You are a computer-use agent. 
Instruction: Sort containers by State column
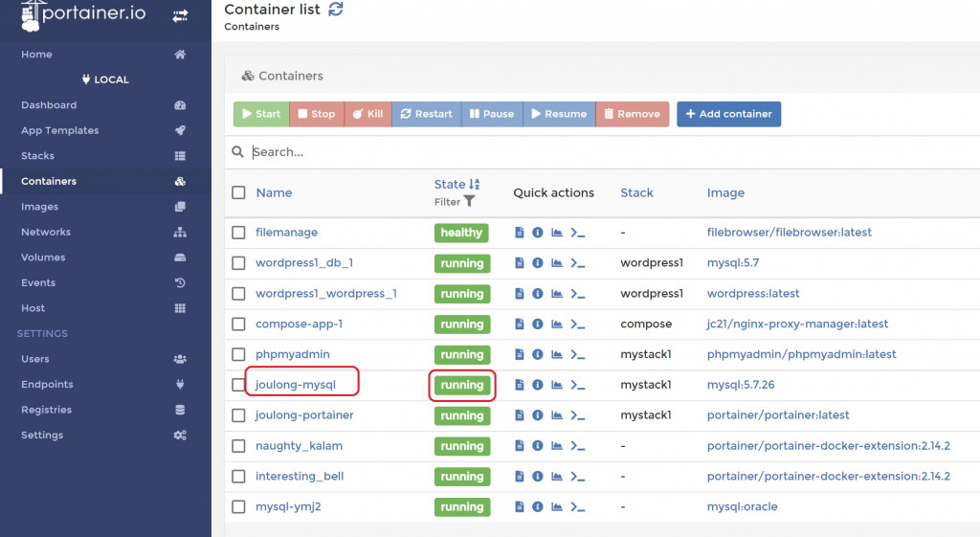click(457, 185)
